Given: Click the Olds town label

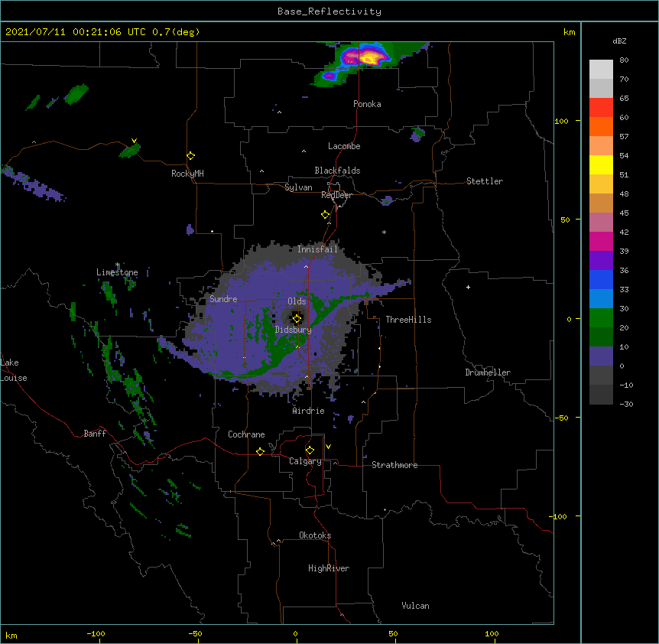Looking at the screenshot, I should click(x=297, y=301).
